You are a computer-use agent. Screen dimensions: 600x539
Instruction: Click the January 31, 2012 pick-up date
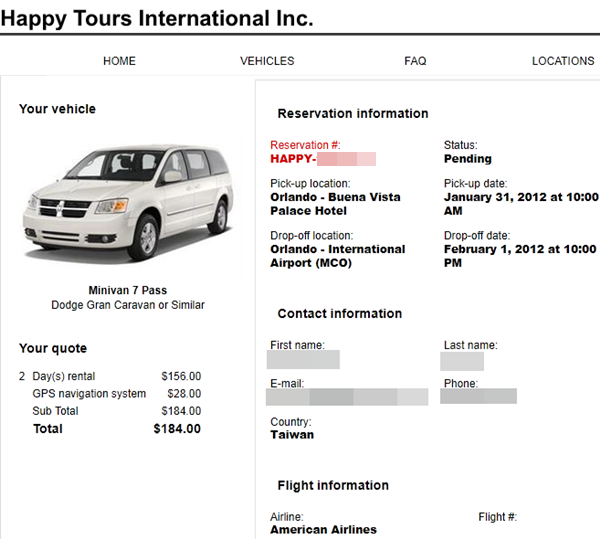coord(521,204)
